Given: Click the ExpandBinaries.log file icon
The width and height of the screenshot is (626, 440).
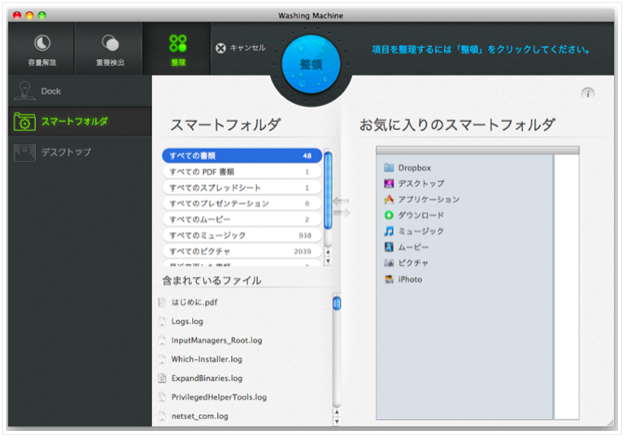Looking at the screenshot, I should pyautogui.click(x=162, y=379).
